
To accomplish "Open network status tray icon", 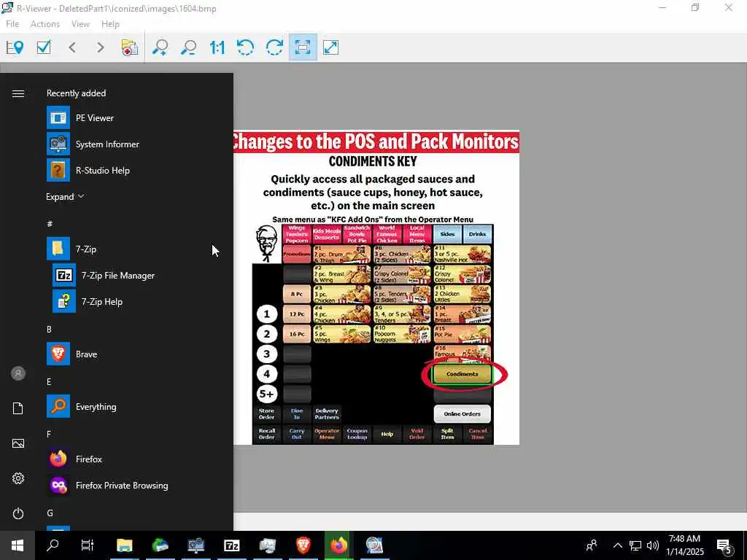I will [635, 545].
